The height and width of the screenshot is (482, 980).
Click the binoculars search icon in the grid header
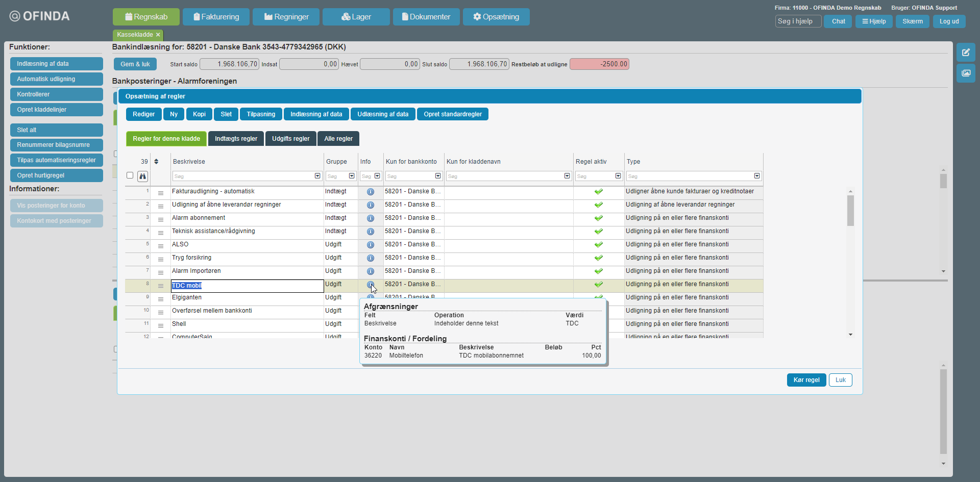142,176
